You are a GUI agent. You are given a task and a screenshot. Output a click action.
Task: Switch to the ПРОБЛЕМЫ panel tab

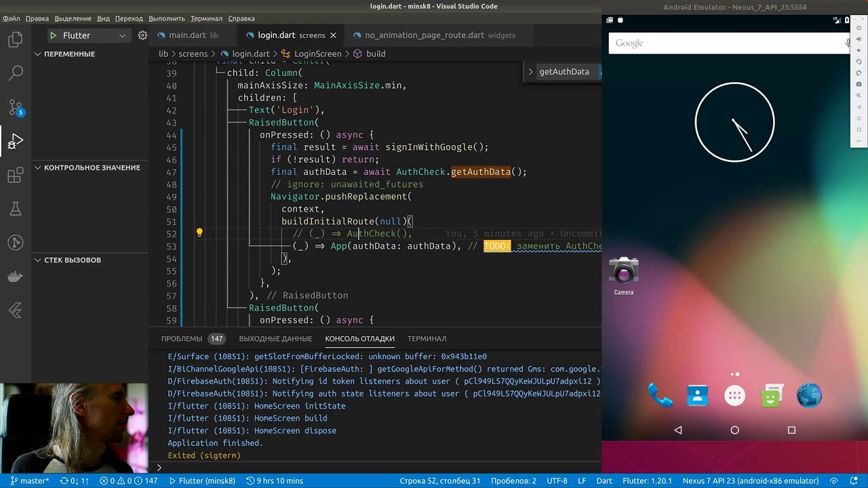coord(193,338)
